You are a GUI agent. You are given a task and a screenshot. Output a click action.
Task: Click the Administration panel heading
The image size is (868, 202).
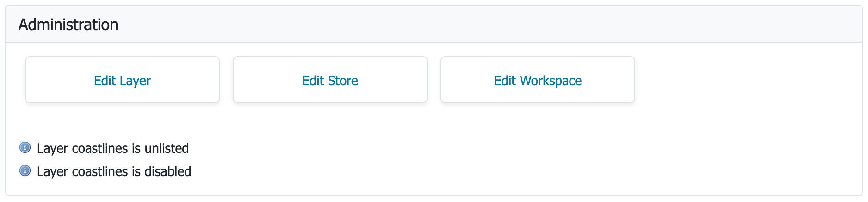68,25
